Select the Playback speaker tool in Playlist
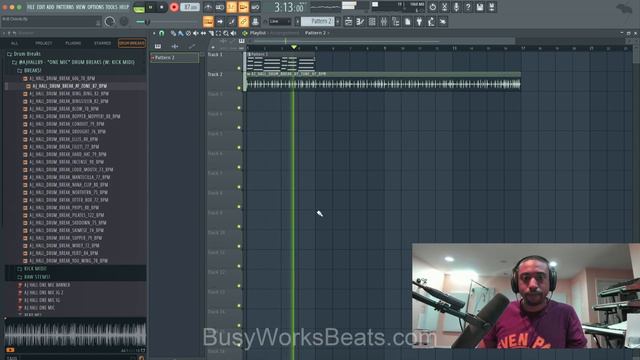 pyautogui.click(x=233, y=33)
